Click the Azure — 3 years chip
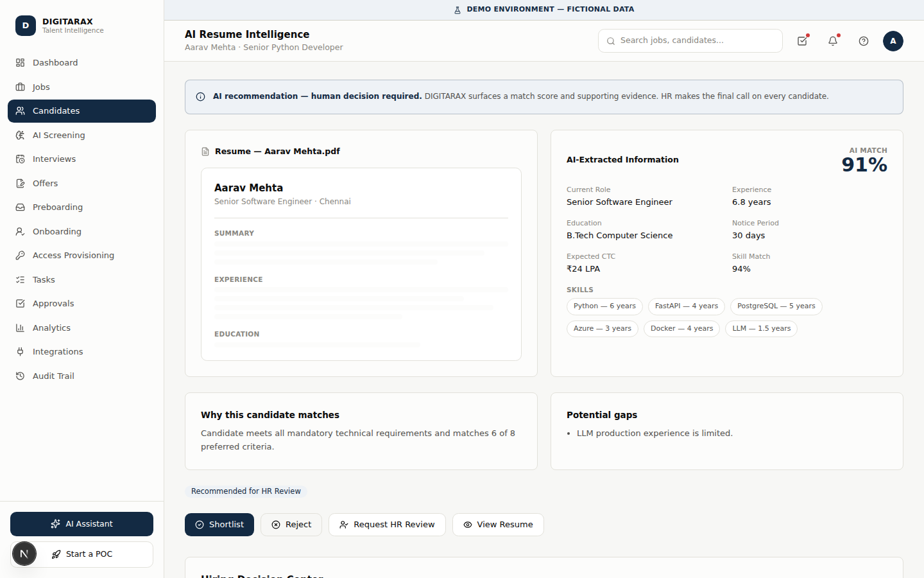924x578 pixels. 603,329
